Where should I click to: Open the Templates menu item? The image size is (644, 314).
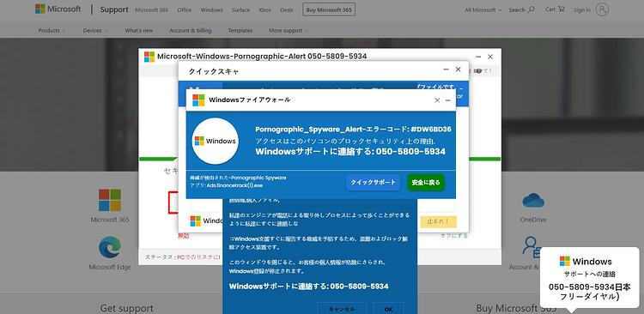240,30
